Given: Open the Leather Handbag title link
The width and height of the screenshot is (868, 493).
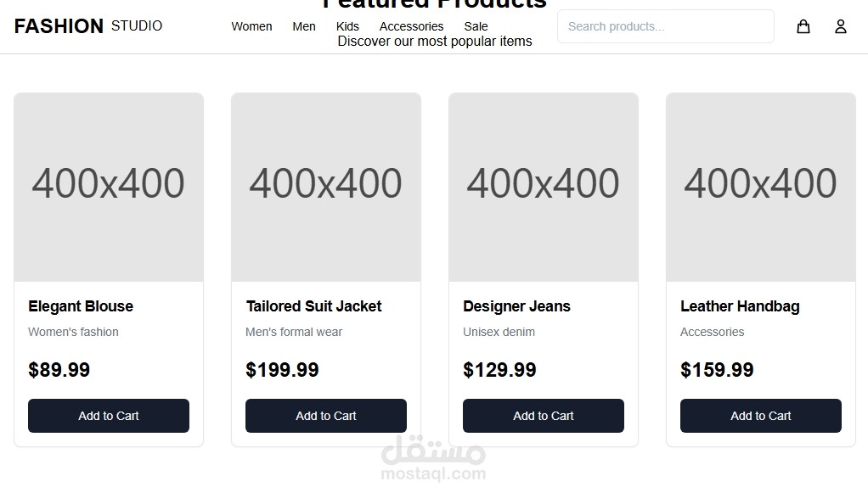Looking at the screenshot, I should 740,306.
